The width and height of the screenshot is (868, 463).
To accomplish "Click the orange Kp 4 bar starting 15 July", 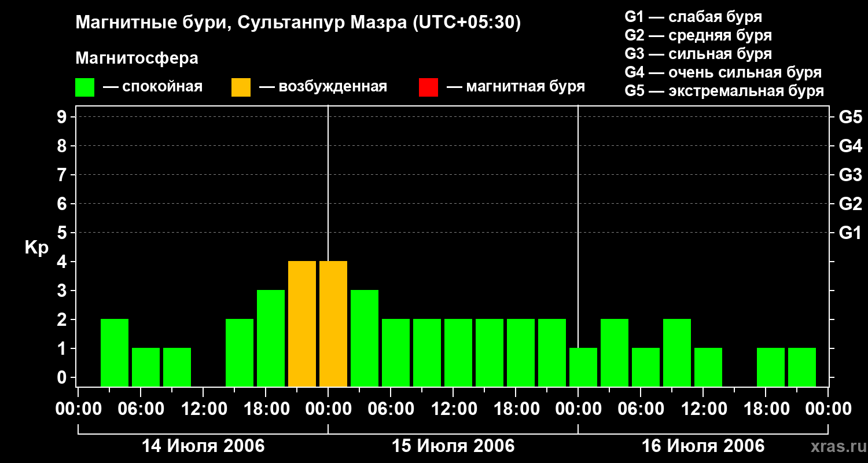I will [333, 324].
